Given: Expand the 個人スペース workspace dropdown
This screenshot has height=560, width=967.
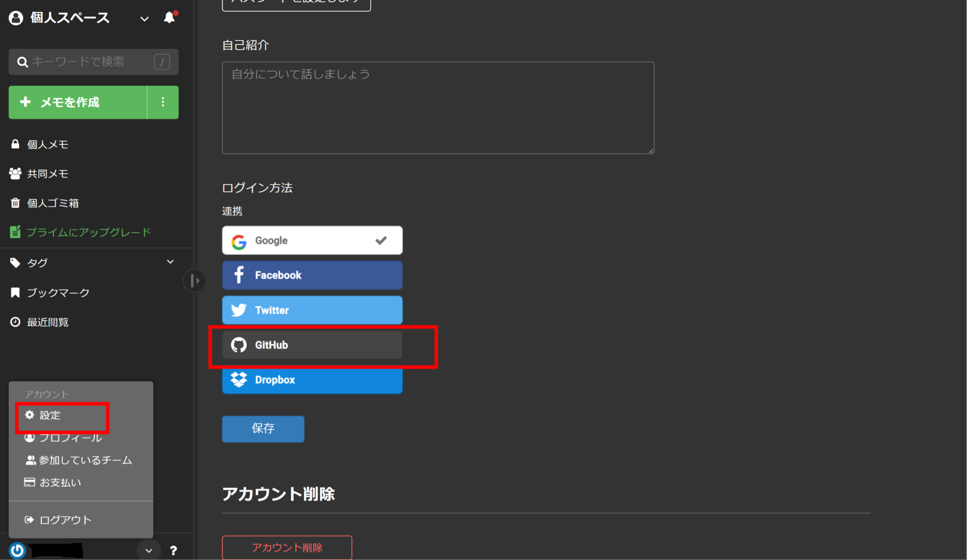Looking at the screenshot, I should click(144, 18).
